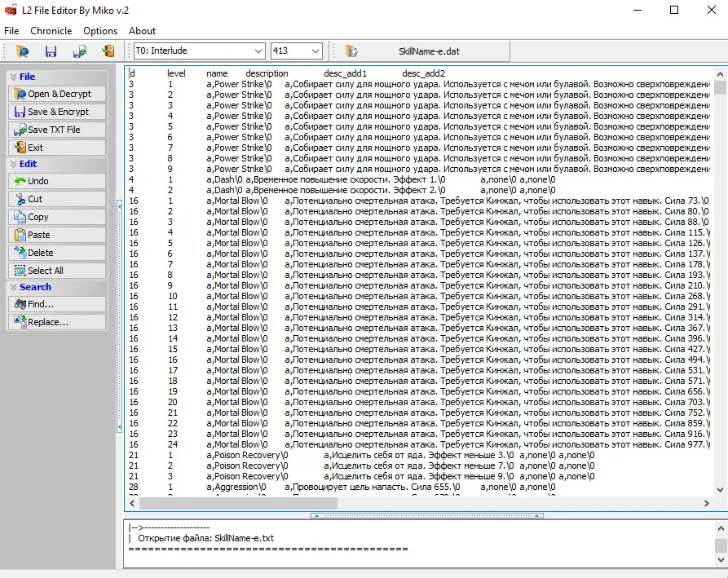728x578 pixels.
Task: Click the Exit sidebar button
Action: coord(57,148)
